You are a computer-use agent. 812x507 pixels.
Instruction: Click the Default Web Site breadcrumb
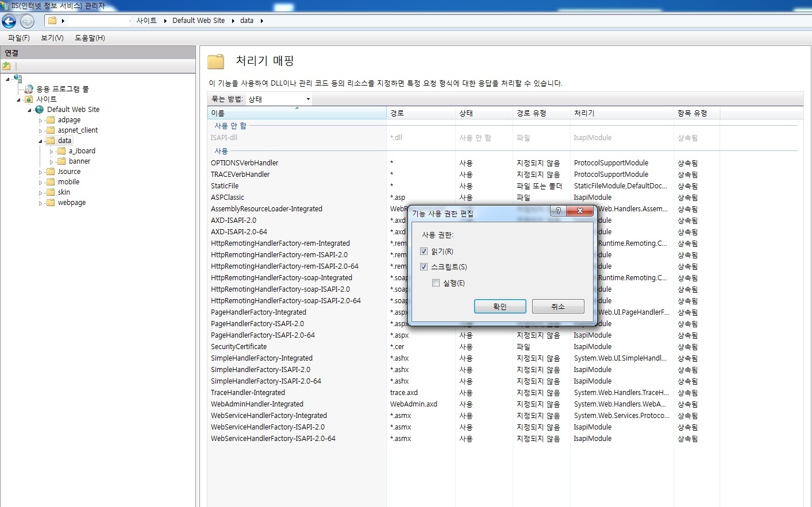pos(199,21)
